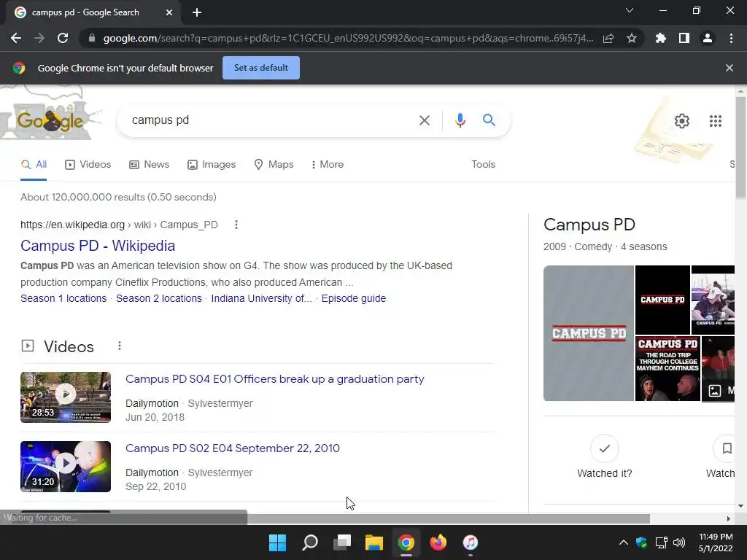This screenshot has width=747, height=560.
Task: Open Chrome's three-dot menu
Action: [x=731, y=38]
